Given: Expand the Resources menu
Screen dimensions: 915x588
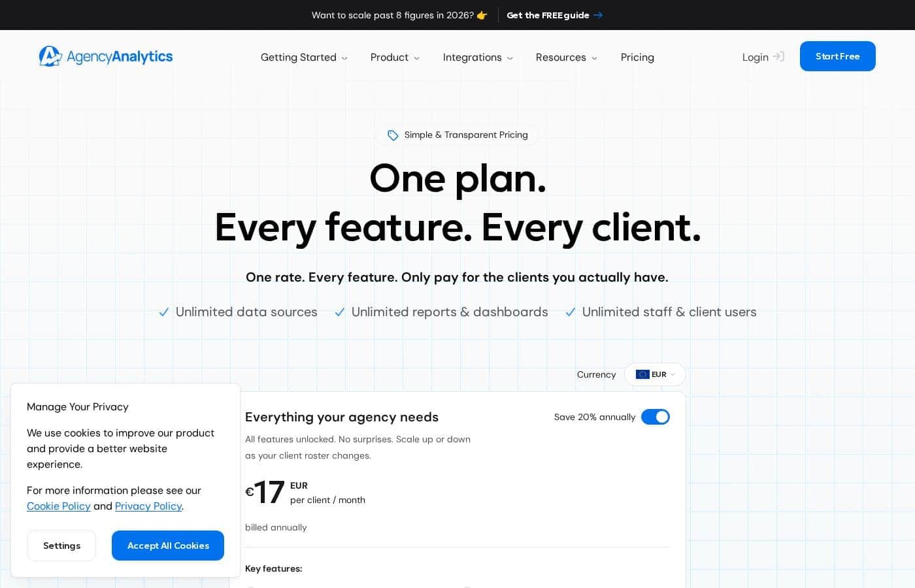Looking at the screenshot, I should click(x=567, y=57).
